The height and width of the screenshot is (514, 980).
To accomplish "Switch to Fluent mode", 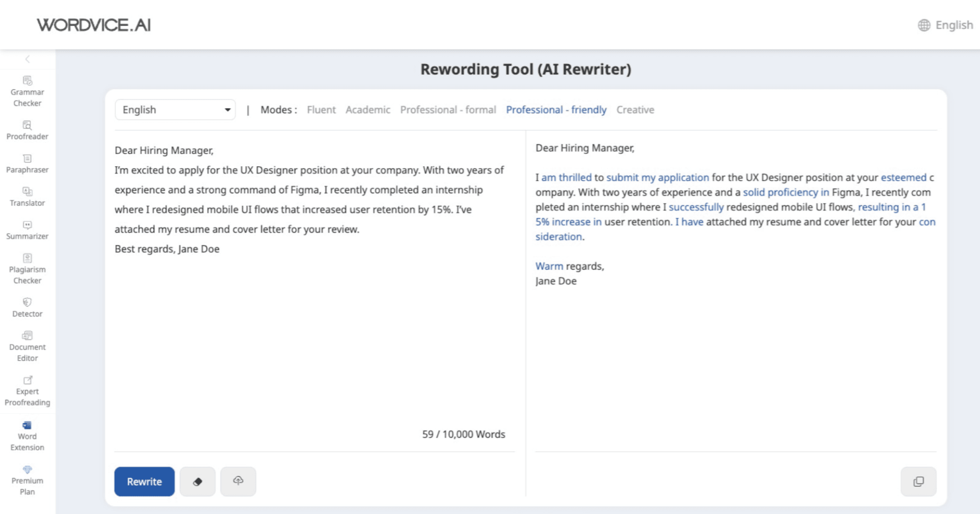I will click(x=321, y=110).
